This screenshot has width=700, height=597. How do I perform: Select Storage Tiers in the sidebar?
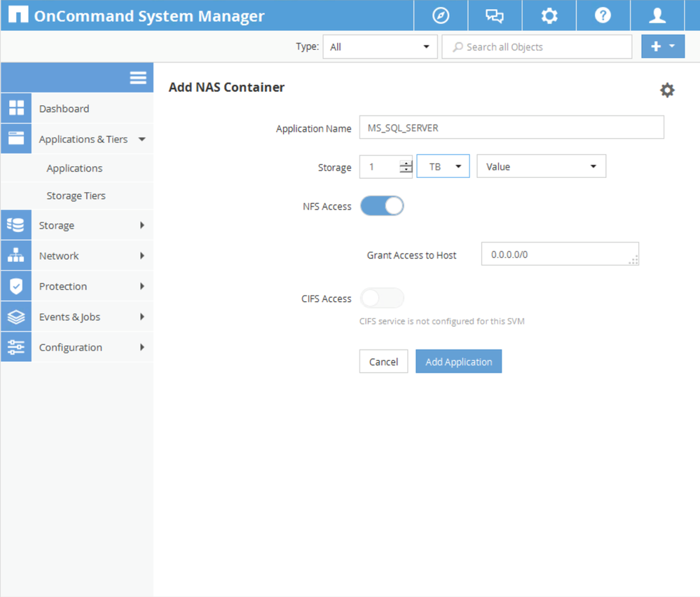pos(76,195)
